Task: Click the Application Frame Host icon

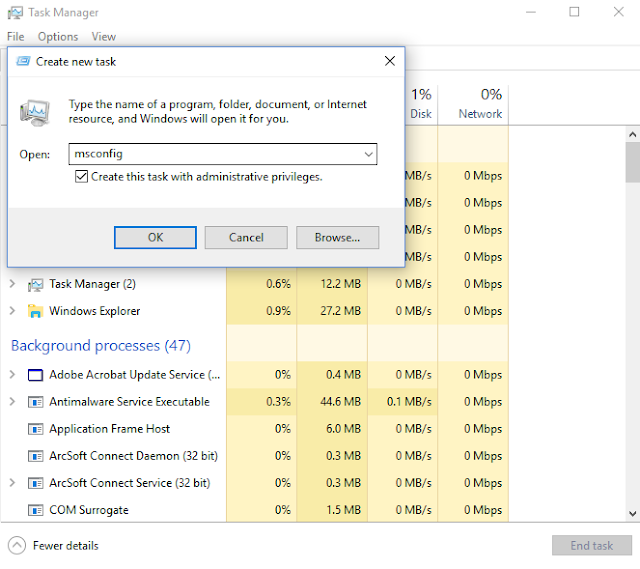Action: tap(36, 429)
